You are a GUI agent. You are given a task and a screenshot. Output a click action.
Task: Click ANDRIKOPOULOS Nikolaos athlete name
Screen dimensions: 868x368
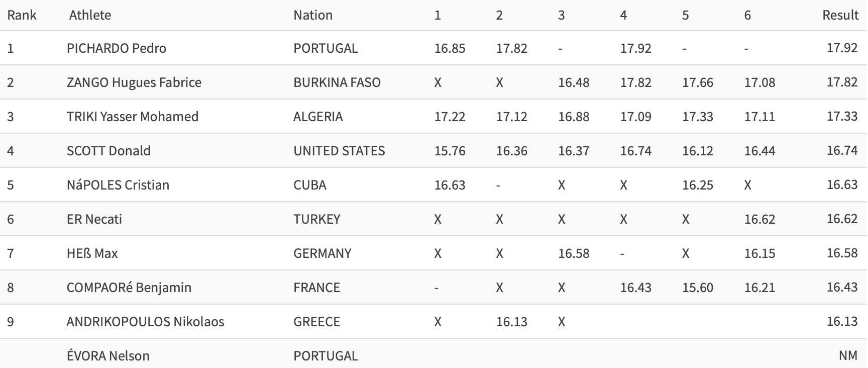(x=146, y=322)
